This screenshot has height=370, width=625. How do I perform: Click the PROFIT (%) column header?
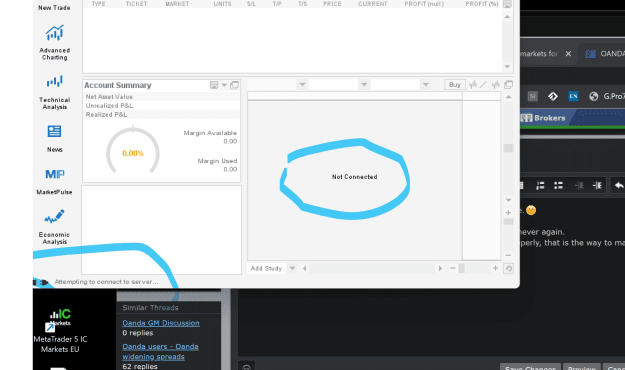pyautogui.click(x=482, y=4)
